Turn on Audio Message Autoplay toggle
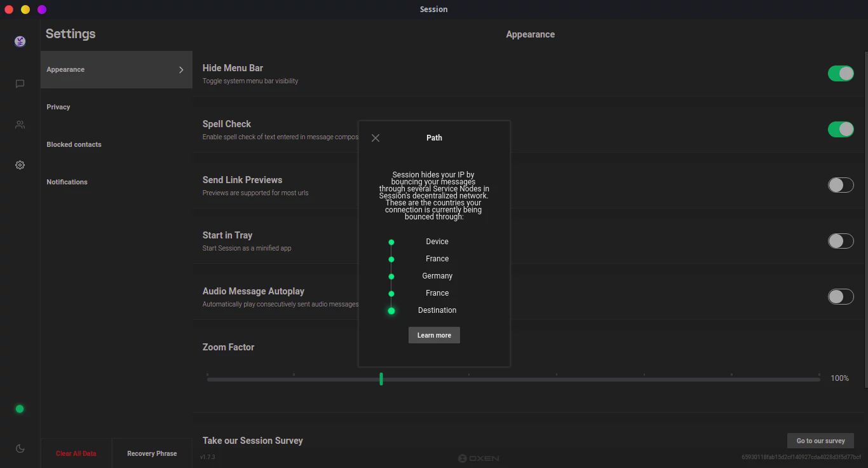 click(840, 297)
